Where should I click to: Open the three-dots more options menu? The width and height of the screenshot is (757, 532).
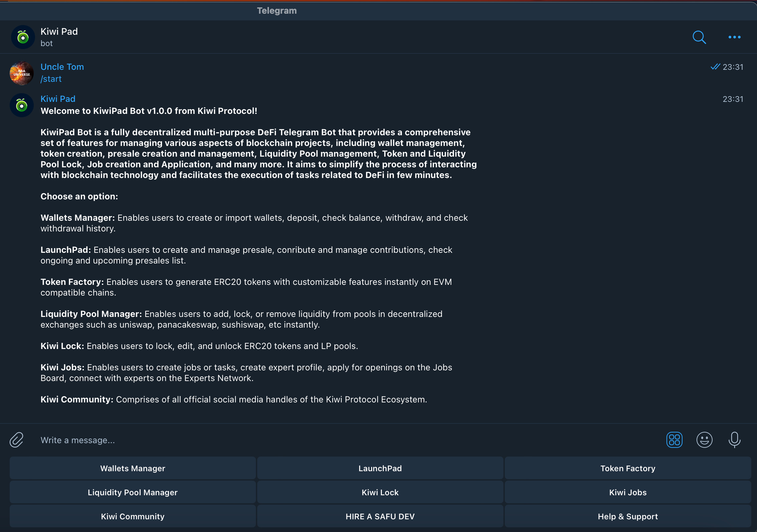click(734, 37)
